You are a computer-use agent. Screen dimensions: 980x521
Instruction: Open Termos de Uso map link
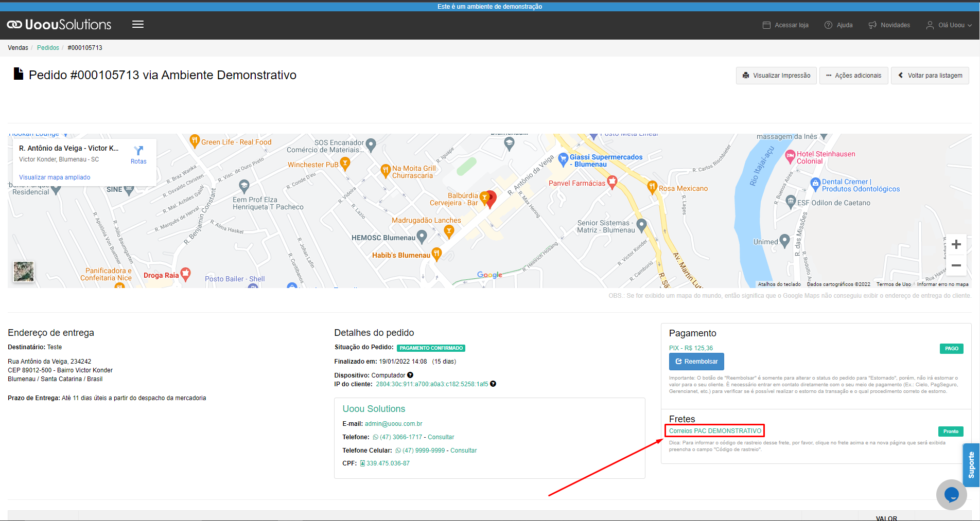tap(894, 284)
